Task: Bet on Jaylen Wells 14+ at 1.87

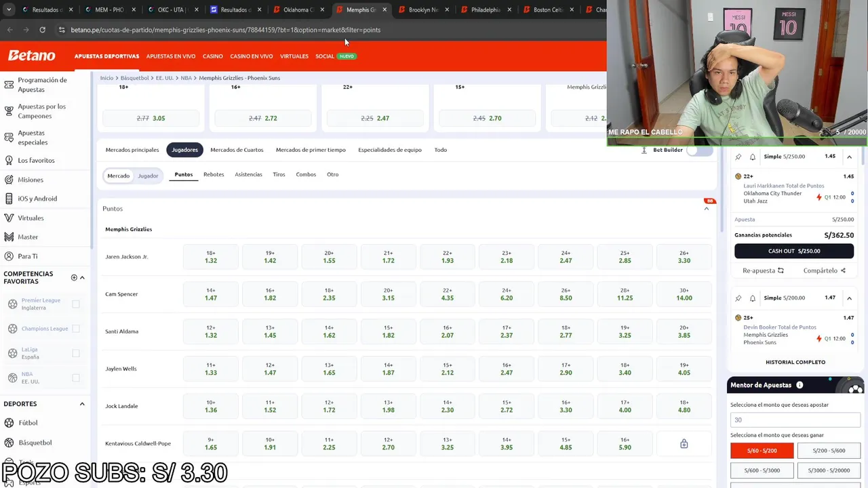Action: (388, 369)
